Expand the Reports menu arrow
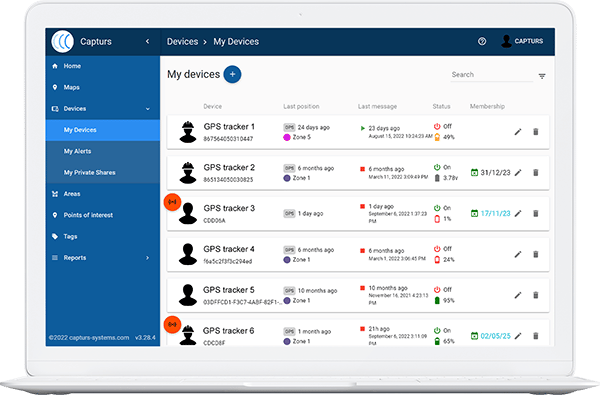Screen dimensions: 600x395 point(148,258)
